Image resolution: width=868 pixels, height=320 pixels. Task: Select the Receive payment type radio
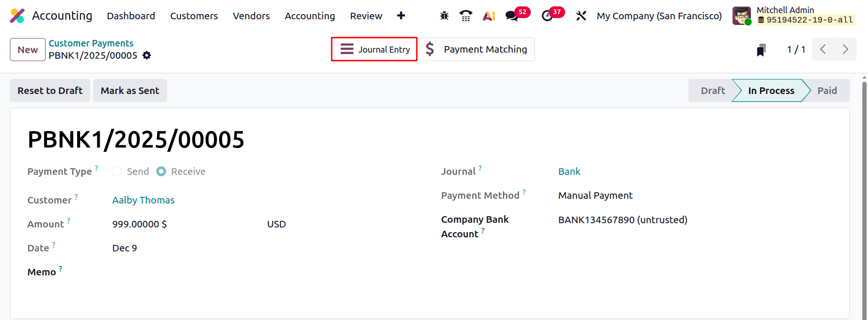tap(161, 172)
